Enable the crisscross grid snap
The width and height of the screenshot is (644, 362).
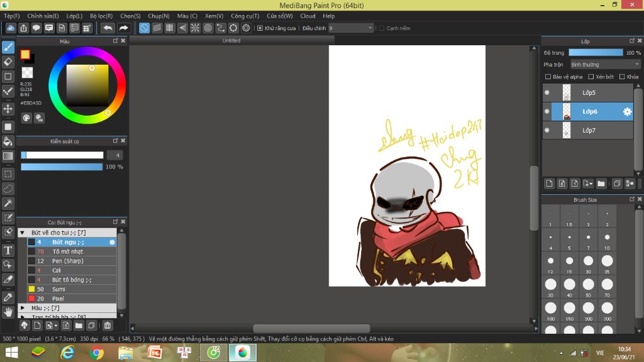(x=170, y=28)
